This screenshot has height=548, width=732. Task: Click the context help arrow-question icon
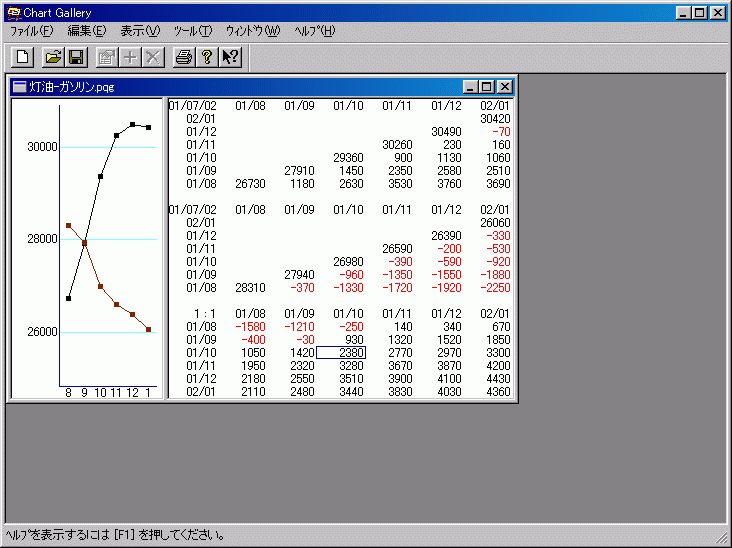point(230,57)
